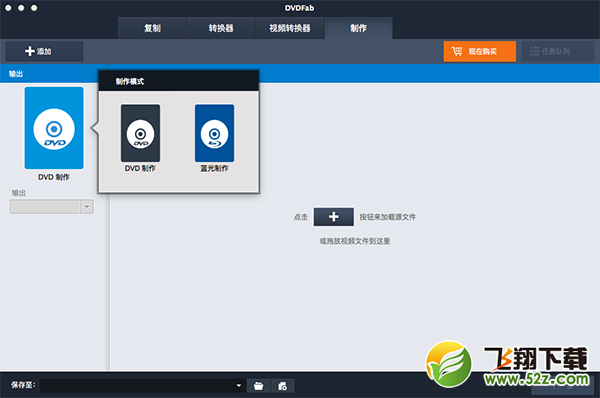The height and width of the screenshot is (398, 600).
Task: Click the folder browse icon in the bottom bar
Action: coord(259,386)
